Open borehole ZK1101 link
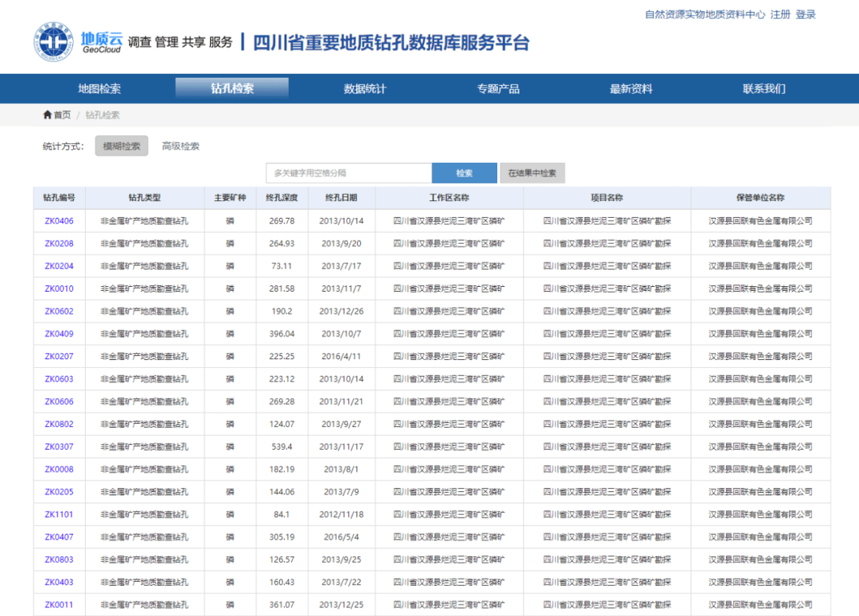Viewport: 859px width, 616px height. pos(59,514)
